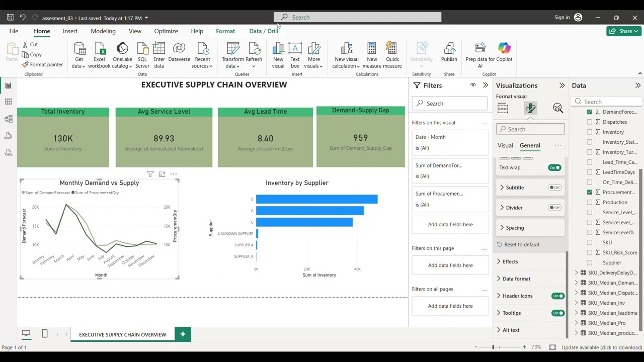Turn off Tooltips toggle
The image size is (644, 362).
click(x=558, y=313)
